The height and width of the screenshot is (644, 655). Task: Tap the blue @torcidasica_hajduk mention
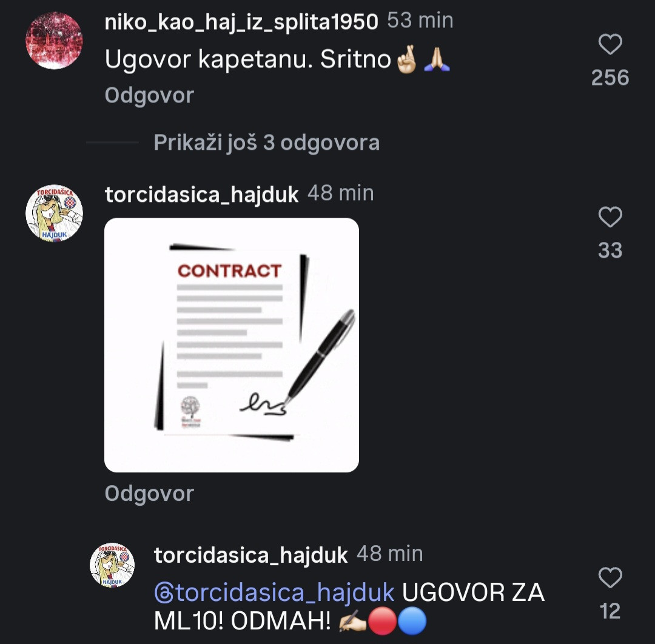coord(274,592)
